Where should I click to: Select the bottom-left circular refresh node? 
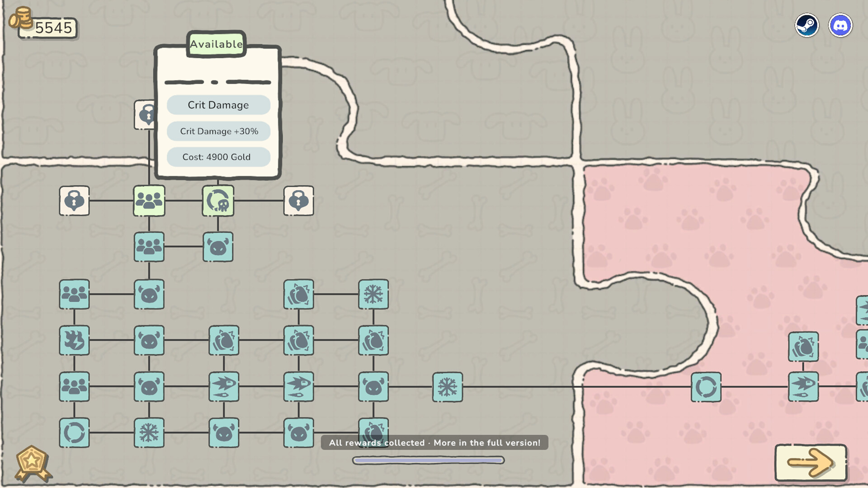[75, 433]
